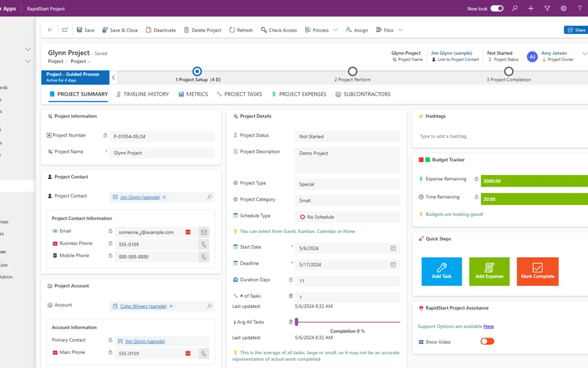Deactivate the project record

tap(161, 30)
